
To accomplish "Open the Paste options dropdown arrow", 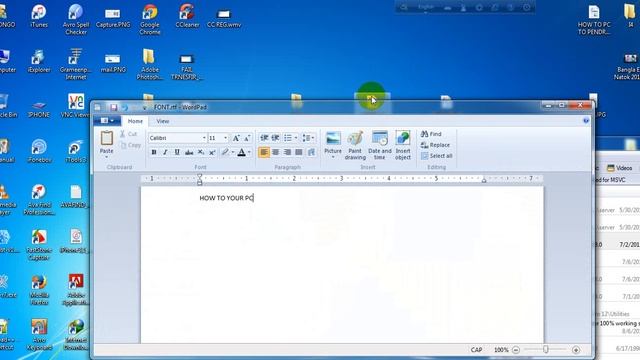I will coord(107,157).
